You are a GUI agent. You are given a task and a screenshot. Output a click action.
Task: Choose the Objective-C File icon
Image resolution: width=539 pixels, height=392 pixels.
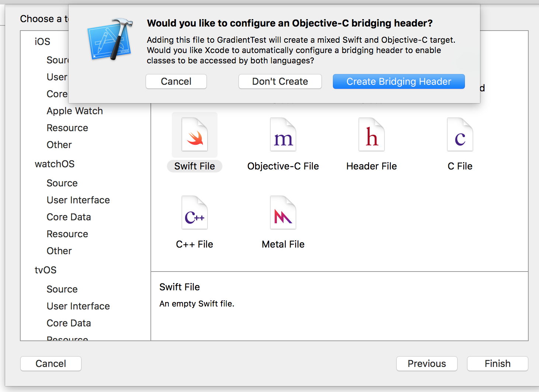[283, 135]
